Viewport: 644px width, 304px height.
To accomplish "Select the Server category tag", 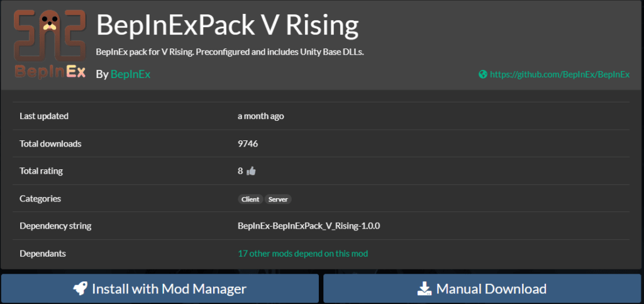I will click(x=278, y=200).
